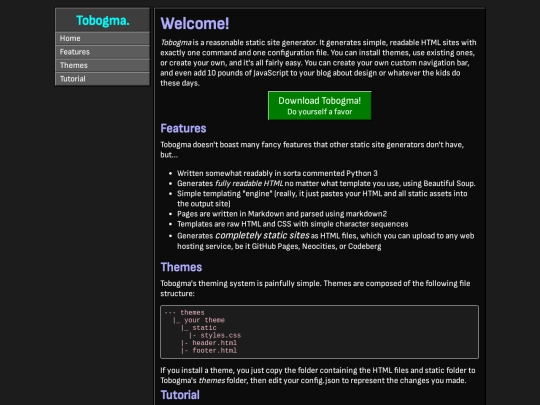
Task: Click the italic 'themes' folder word
Action: pos(212,381)
